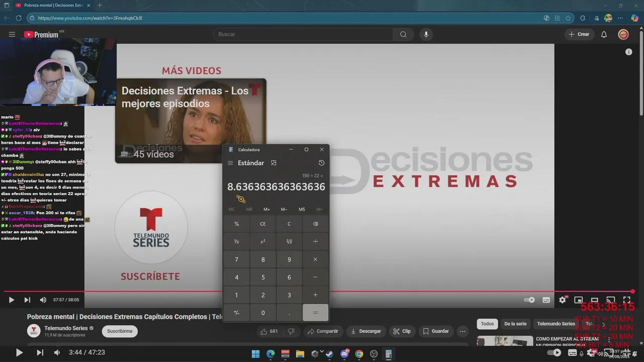
Task: Open the YouTube account avatar menu
Action: pos(623,34)
